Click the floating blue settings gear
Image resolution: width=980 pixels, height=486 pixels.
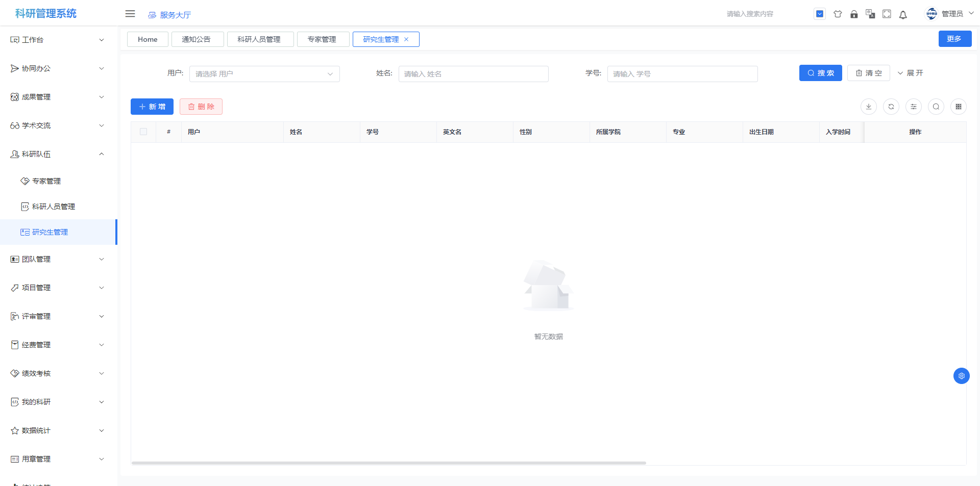pyautogui.click(x=961, y=376)
